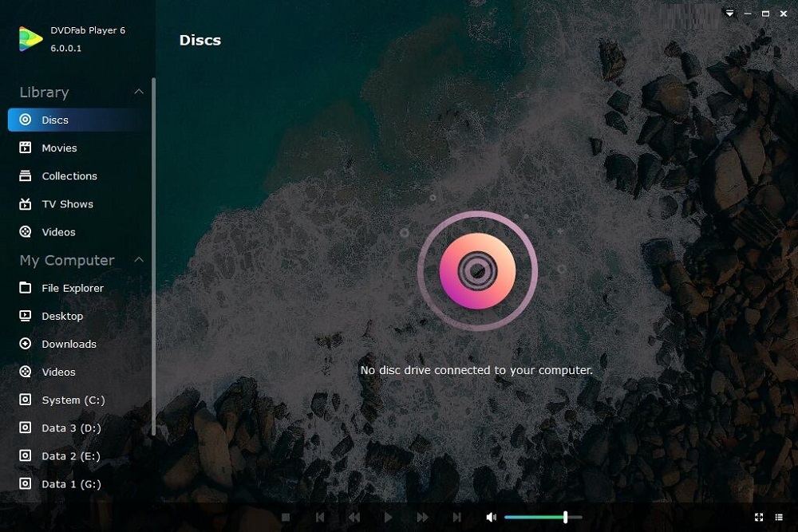Skip to previous chapter button

(320, 518)
